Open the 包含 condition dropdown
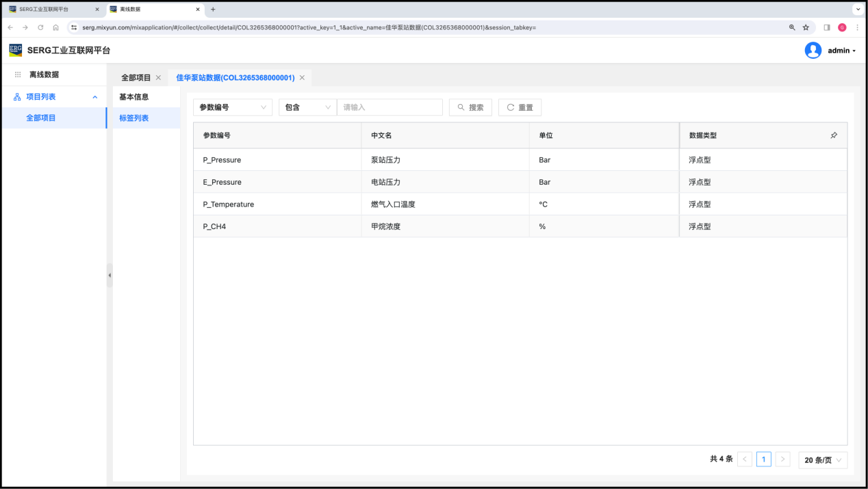This screenshot has width=868, height=489. (307, 107)
